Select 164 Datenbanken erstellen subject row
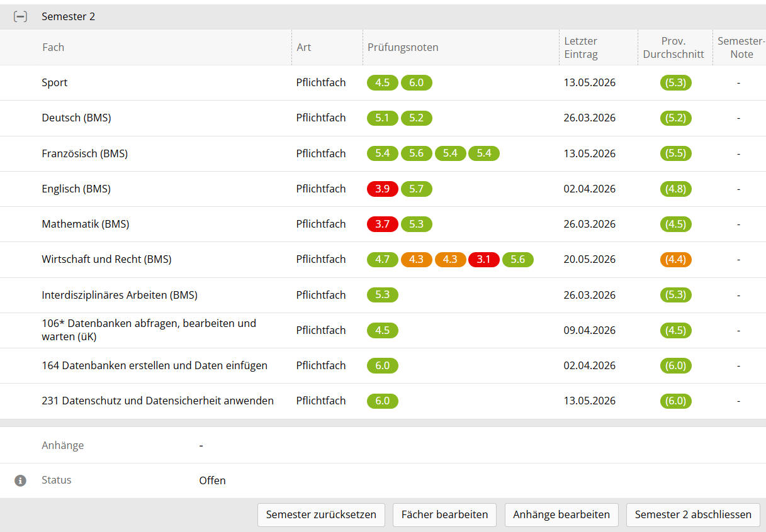This screenshot has width=766, height=532. [383, 365]
